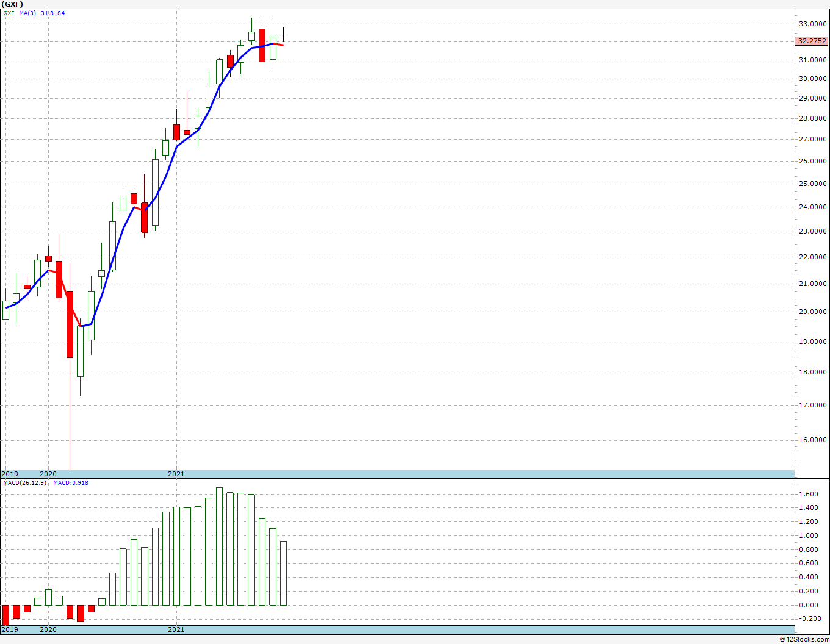Select the 21.0000 price axis label

(814, 284)
